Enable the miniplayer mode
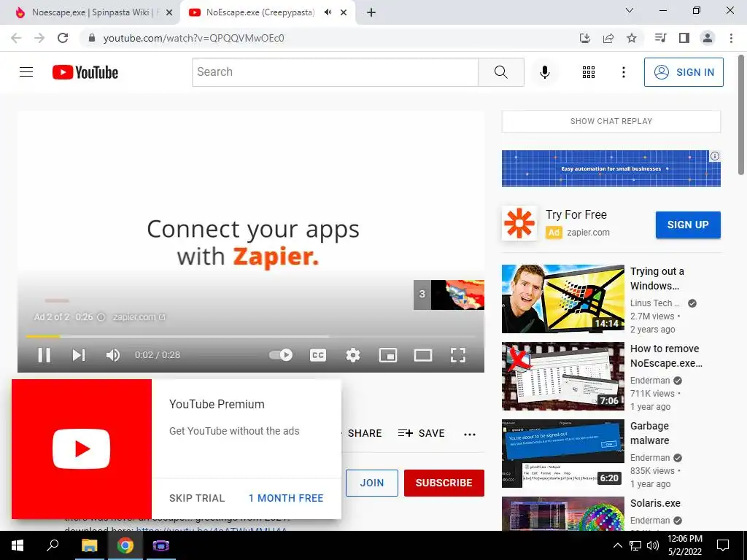The image size is (747, 560). 388,355
